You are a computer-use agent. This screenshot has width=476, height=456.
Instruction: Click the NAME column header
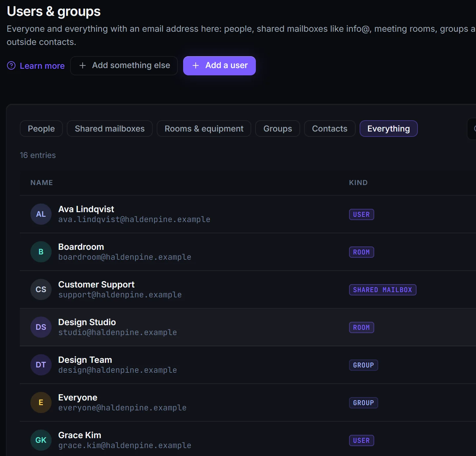(42, 183)
